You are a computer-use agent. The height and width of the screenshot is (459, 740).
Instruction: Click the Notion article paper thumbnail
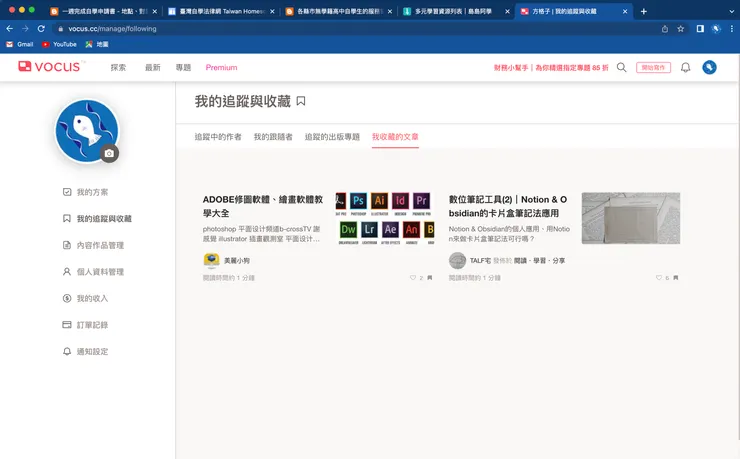631,218
